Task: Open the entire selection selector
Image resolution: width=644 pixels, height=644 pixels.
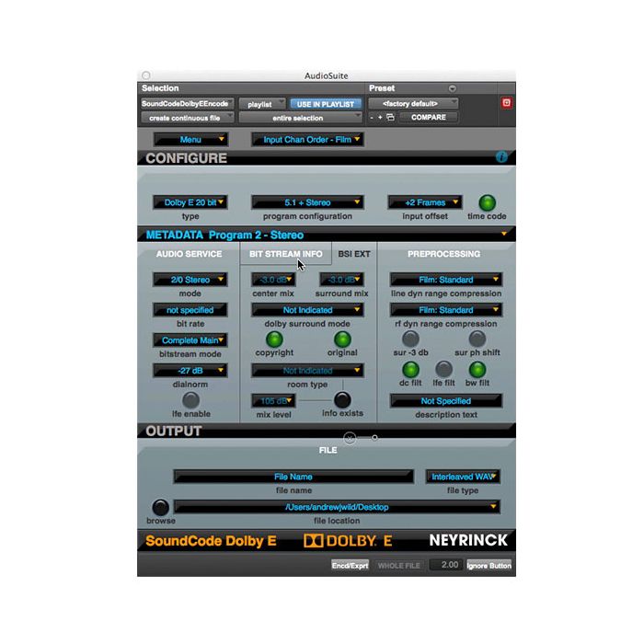Action: [300, 118]
